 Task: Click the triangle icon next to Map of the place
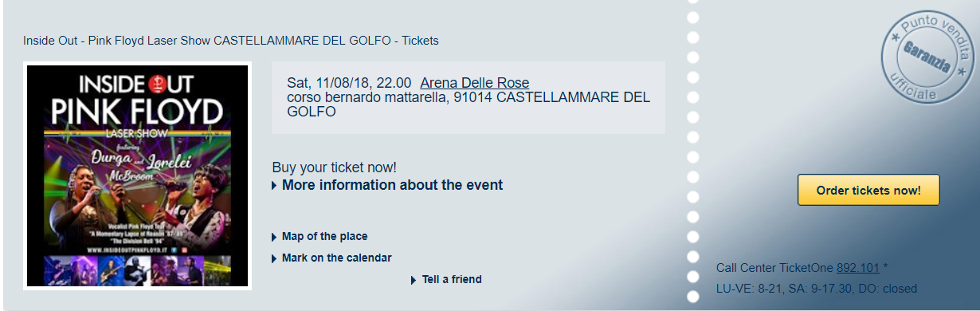click(275, 237)
